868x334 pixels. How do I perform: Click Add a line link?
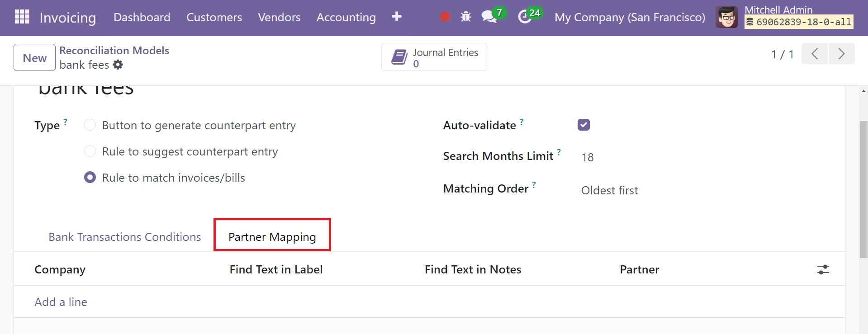pos(61,302)
